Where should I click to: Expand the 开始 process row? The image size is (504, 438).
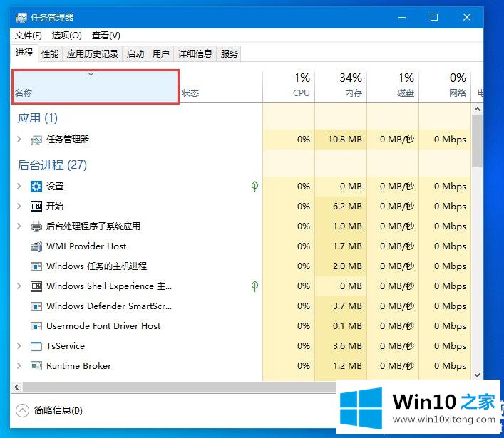(19, 206)
